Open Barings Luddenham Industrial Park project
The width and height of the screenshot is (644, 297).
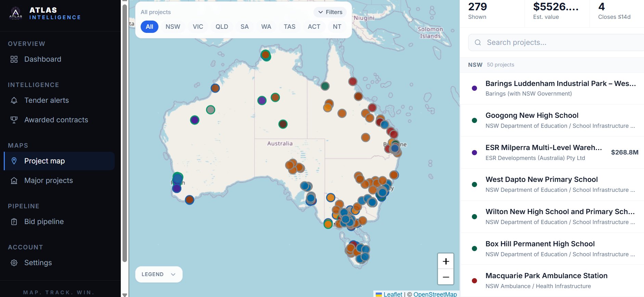(x=552, y=88)
